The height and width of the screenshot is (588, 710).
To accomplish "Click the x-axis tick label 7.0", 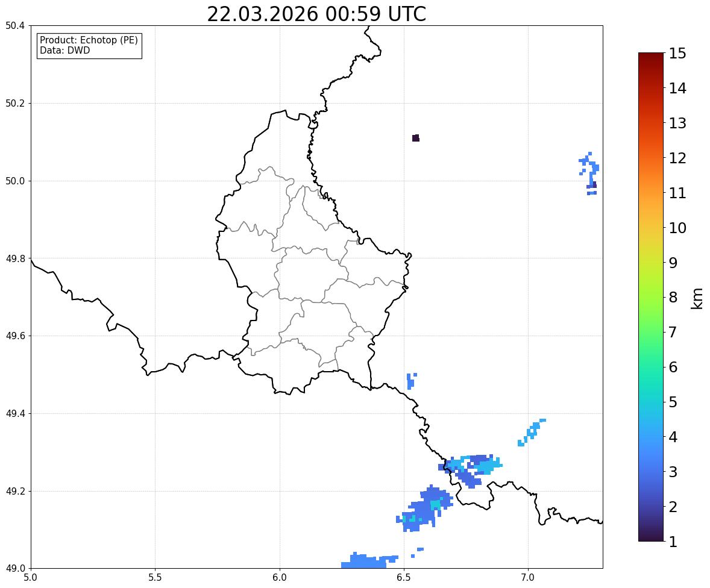I will (528, 578).
